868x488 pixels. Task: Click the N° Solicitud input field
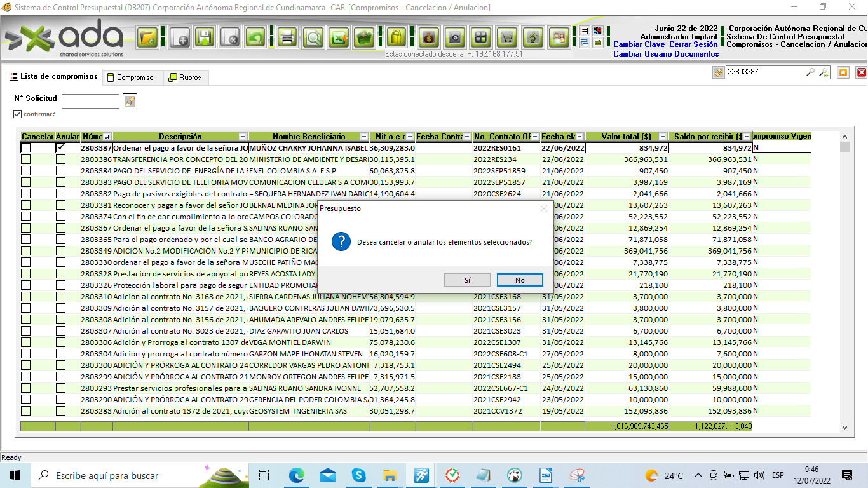click(x=90, y=101)
